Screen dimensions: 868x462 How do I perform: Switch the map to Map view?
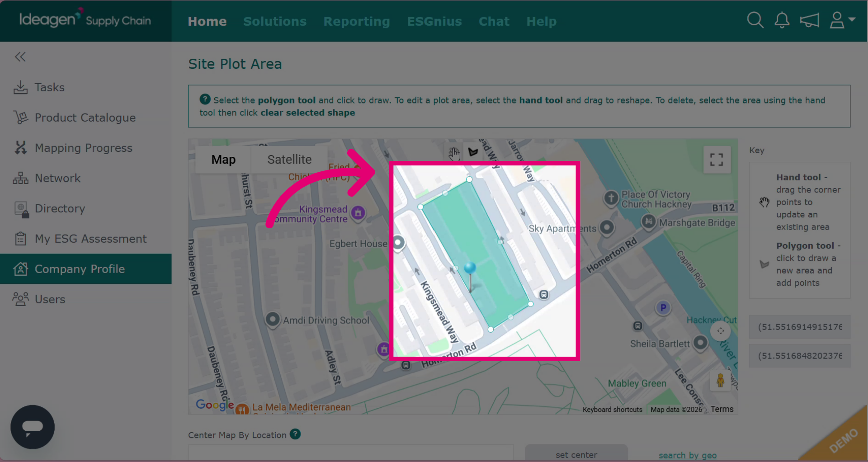[223, 160]
